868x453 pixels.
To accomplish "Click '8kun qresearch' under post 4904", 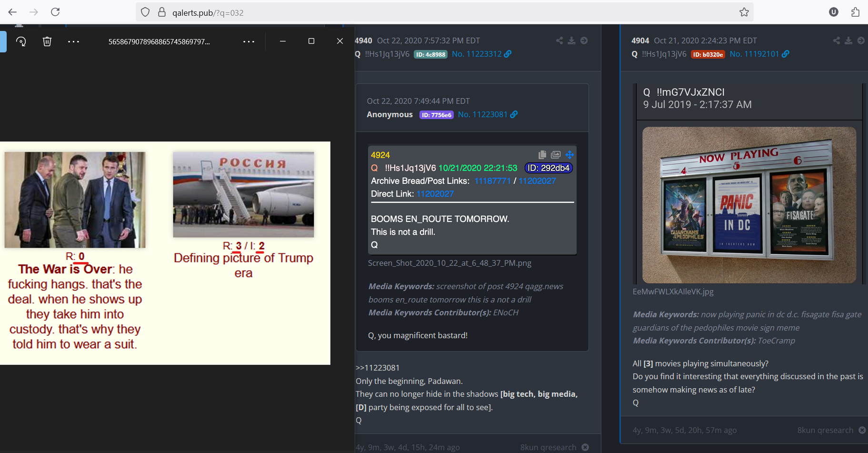I will click(x=825, y=430).
